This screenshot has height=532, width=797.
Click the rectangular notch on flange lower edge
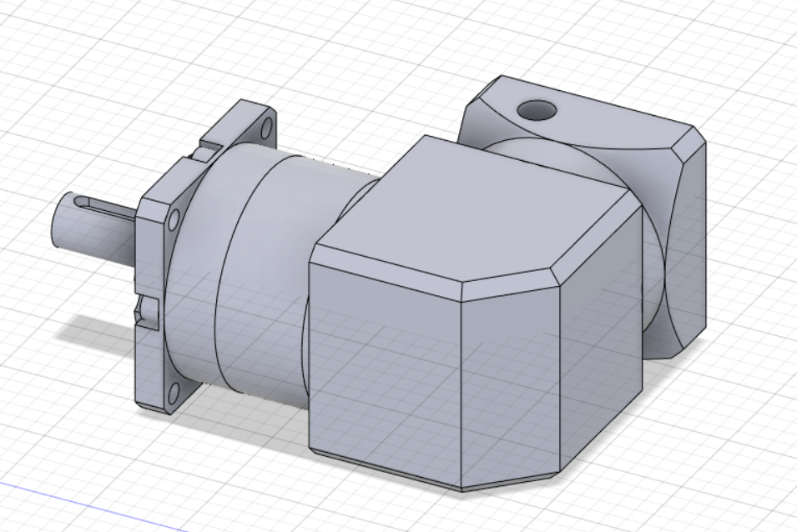click(148, 313)
